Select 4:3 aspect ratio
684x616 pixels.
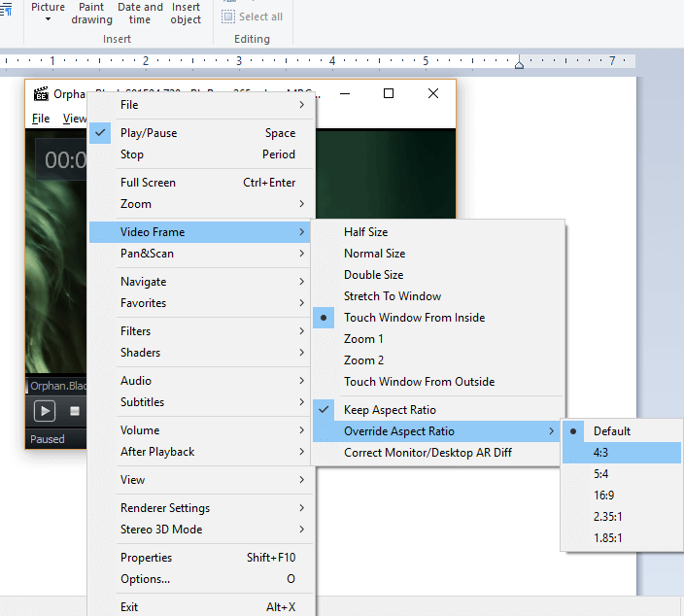pyautogui.click(x=622, y=453)
